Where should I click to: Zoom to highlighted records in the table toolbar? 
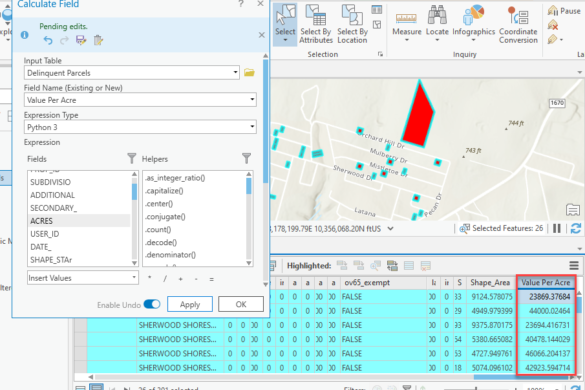coord(375,265)
